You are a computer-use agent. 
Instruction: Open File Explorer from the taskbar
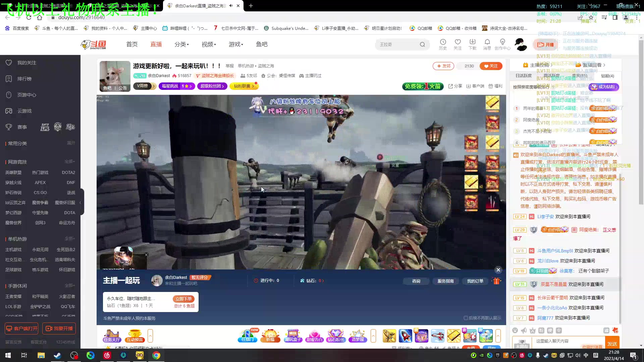click(41, 355)
